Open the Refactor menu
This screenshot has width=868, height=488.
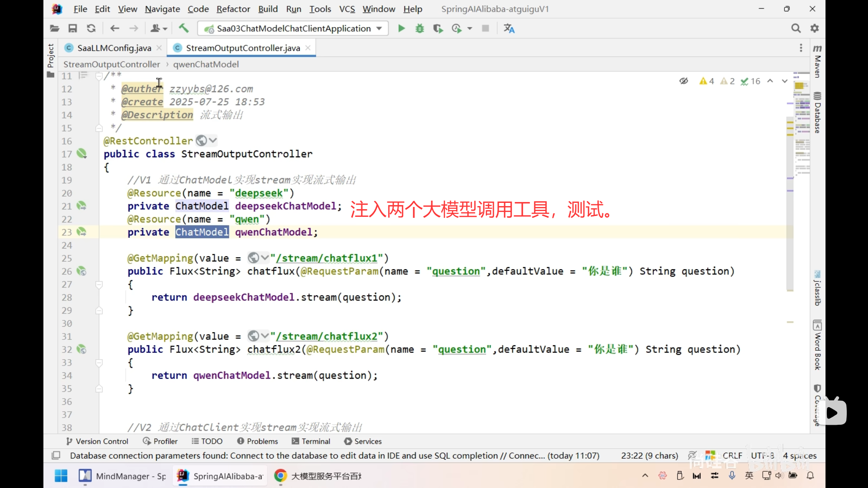click(x=233, y=9)
